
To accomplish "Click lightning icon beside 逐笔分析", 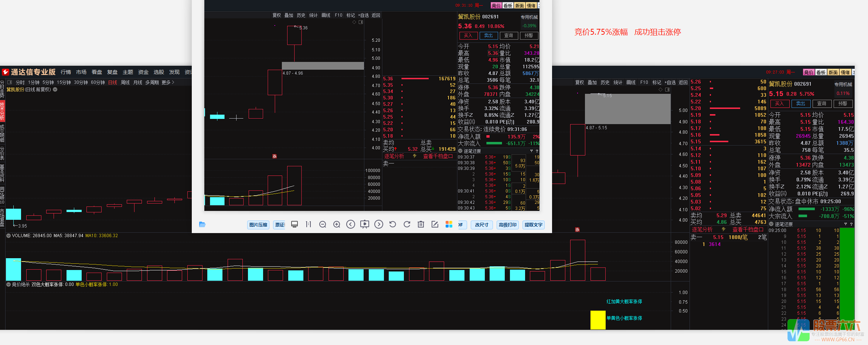I will [724, 229].
